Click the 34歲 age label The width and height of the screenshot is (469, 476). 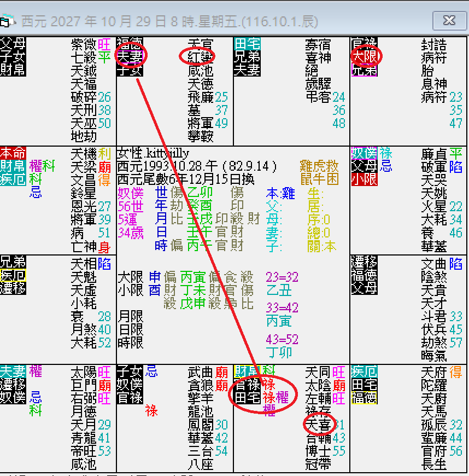tap(131, 233)
